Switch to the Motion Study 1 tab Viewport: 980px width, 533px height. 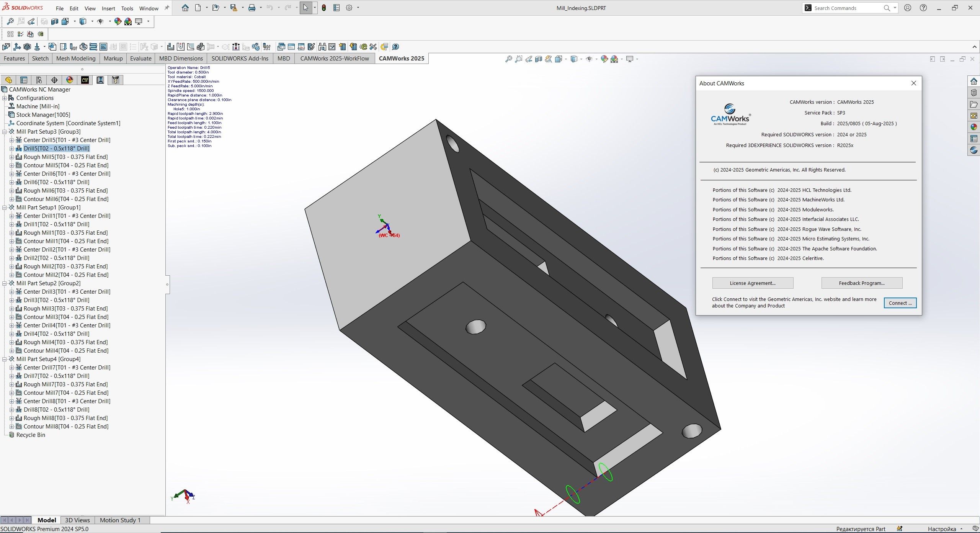coord(121,520)
